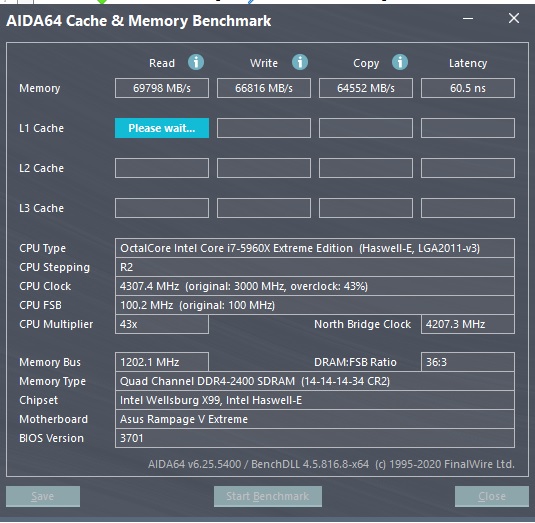Click the Write info icon
The height and width of the screenshot is (523, 535).
[x=300, y=62]
